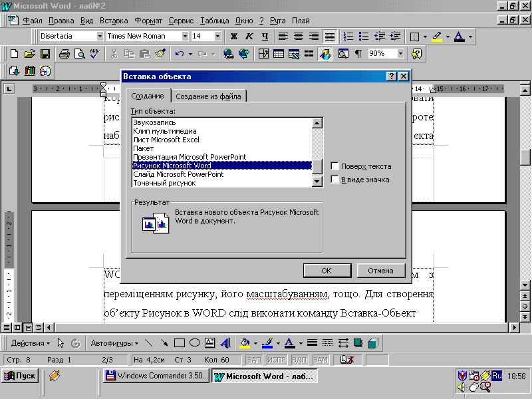
Task: Select the Line drawing tool
Action: point(148,343)
